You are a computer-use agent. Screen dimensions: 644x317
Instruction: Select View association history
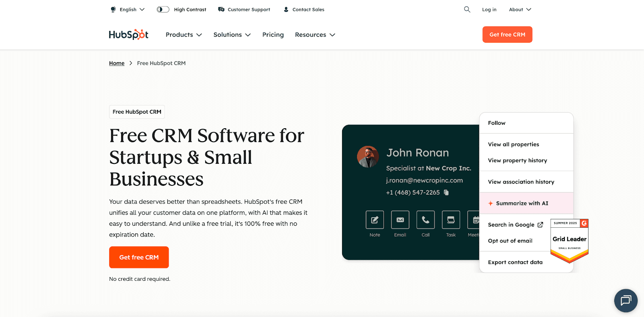point(526,182)
